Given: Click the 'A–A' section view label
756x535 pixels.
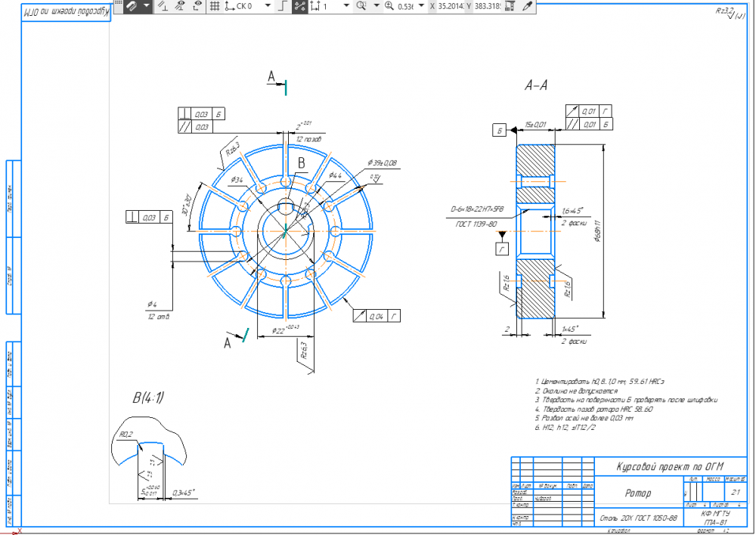Looking at the screenshot, I should 536,86.
